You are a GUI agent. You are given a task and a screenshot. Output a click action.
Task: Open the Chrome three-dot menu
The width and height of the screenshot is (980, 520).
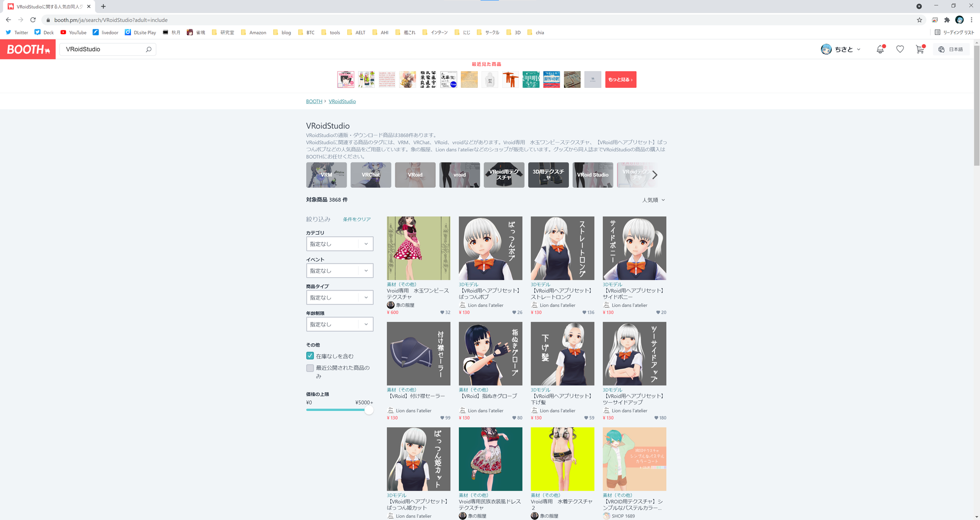(972, 20)
